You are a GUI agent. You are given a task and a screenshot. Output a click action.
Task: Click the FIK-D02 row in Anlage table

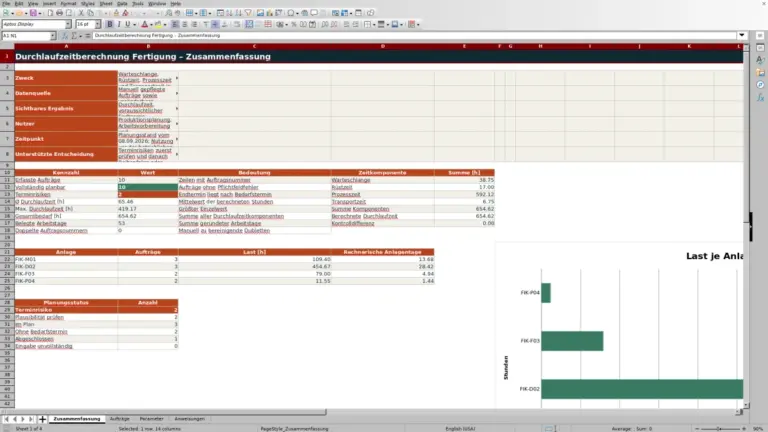[224, 266]
